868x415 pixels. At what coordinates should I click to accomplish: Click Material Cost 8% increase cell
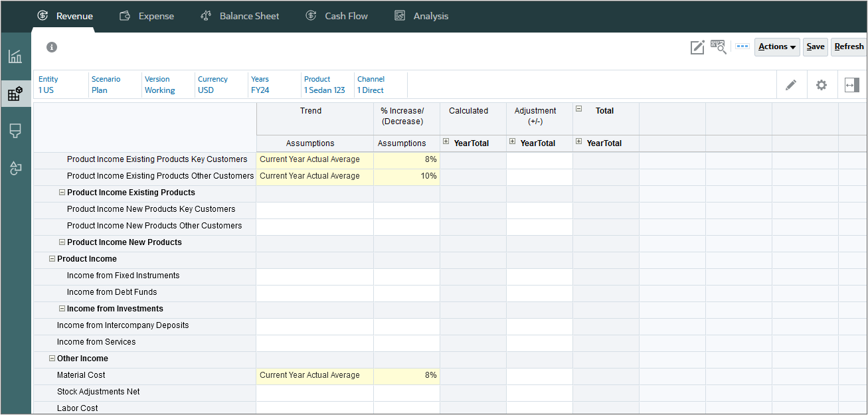click(406, 375)
